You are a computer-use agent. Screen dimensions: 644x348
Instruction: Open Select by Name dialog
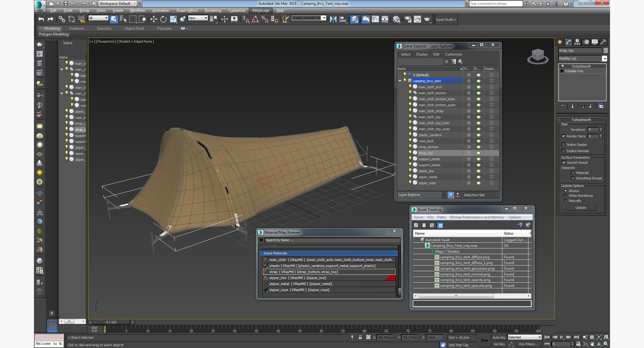(123, 19)
